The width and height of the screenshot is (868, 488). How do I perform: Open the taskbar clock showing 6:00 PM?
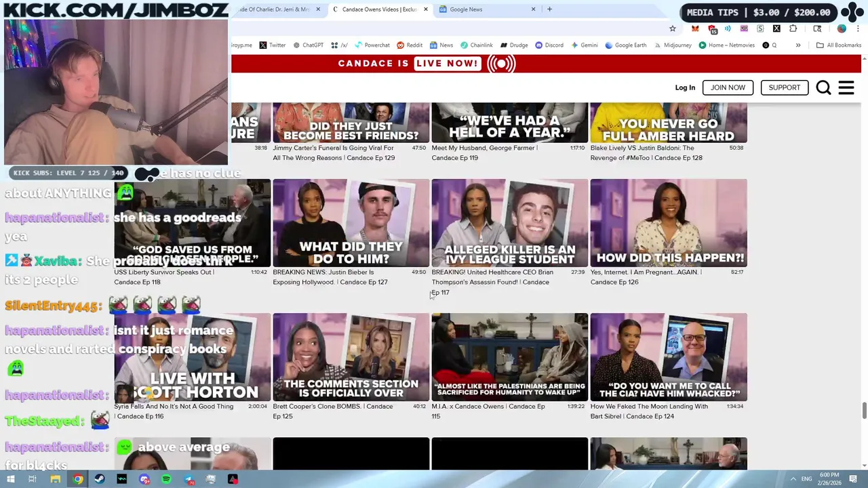coord(829,479)
